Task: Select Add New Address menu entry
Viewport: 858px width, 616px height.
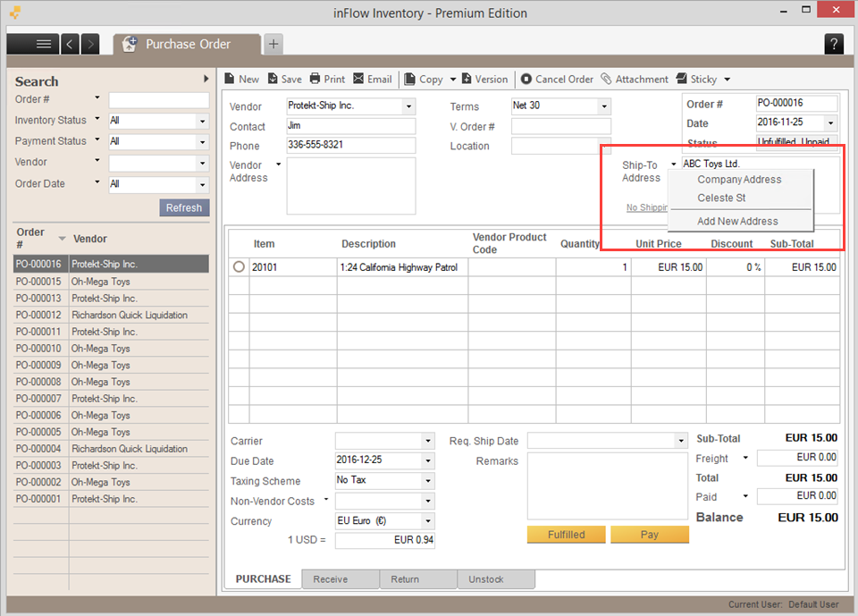Action: point(739,221)
